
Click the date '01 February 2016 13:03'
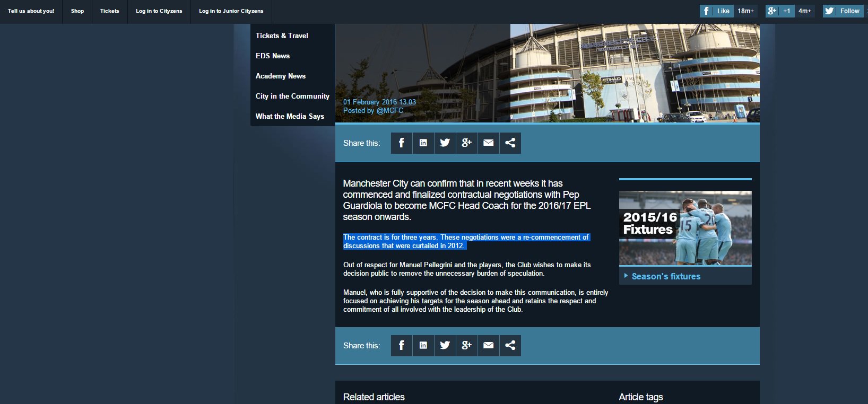coord(379,102)
